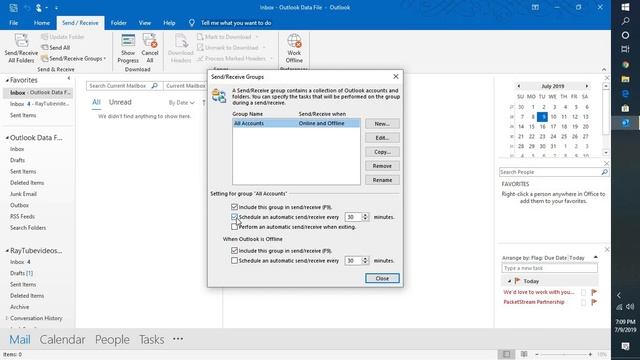Screen dimensions: 640x360
Task: Mark PacketStream Partnership task complete checkbox
Action: [583, 302]
